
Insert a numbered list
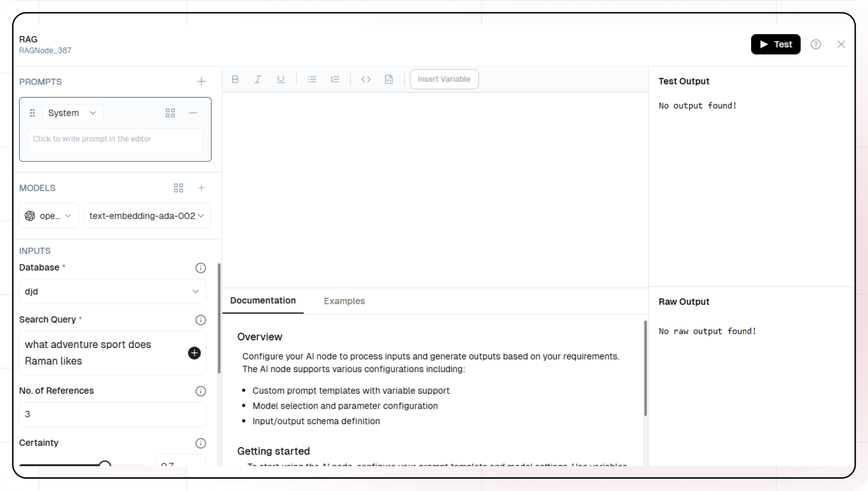[x=335, y=79]
